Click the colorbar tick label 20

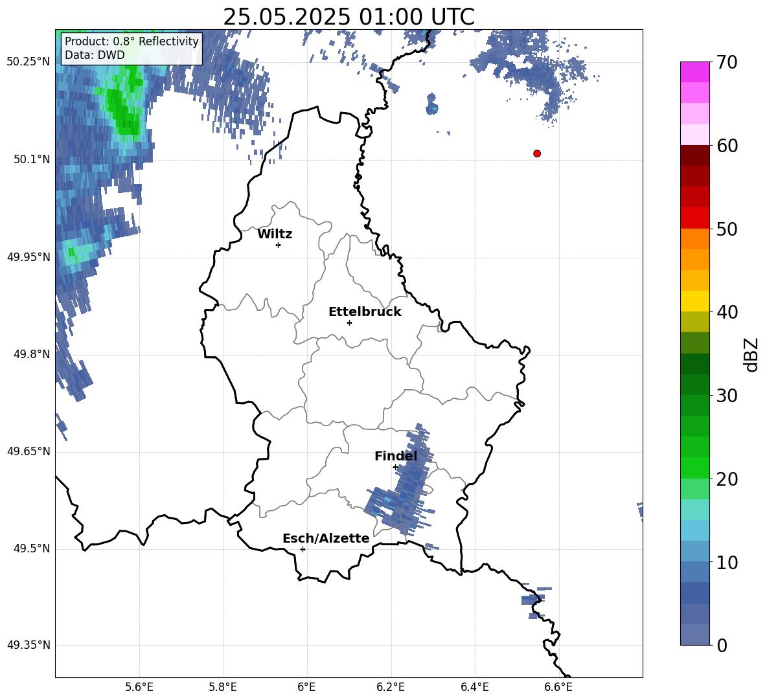[x=727, y=479]
